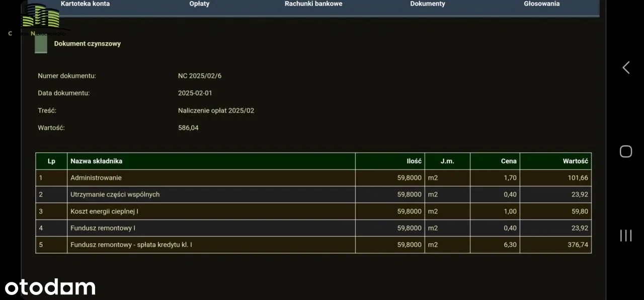Click the Cena column header

pyautogui.click(x=508, y=161)
